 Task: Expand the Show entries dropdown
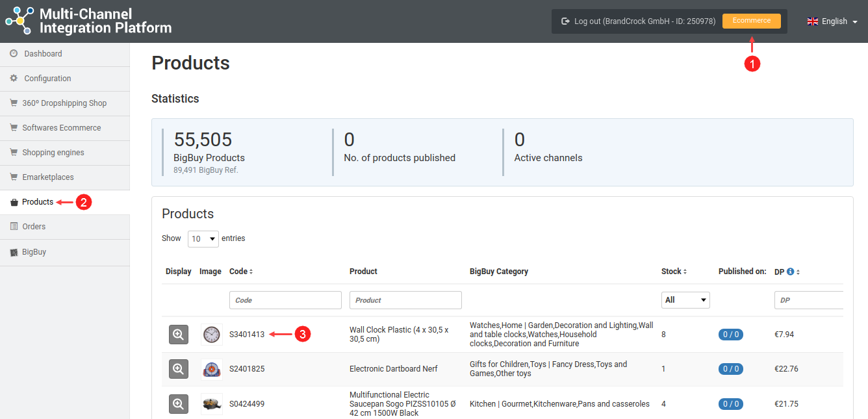(x=203, y=239)
